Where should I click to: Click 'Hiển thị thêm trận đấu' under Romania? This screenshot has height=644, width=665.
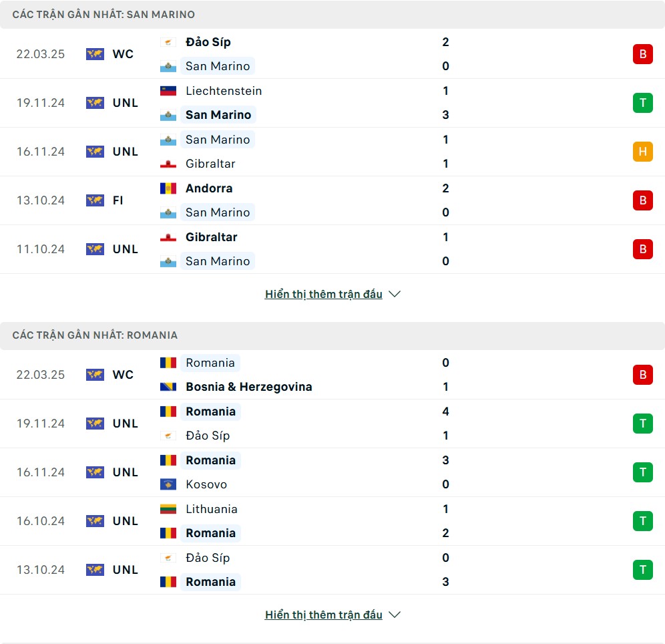324,615
